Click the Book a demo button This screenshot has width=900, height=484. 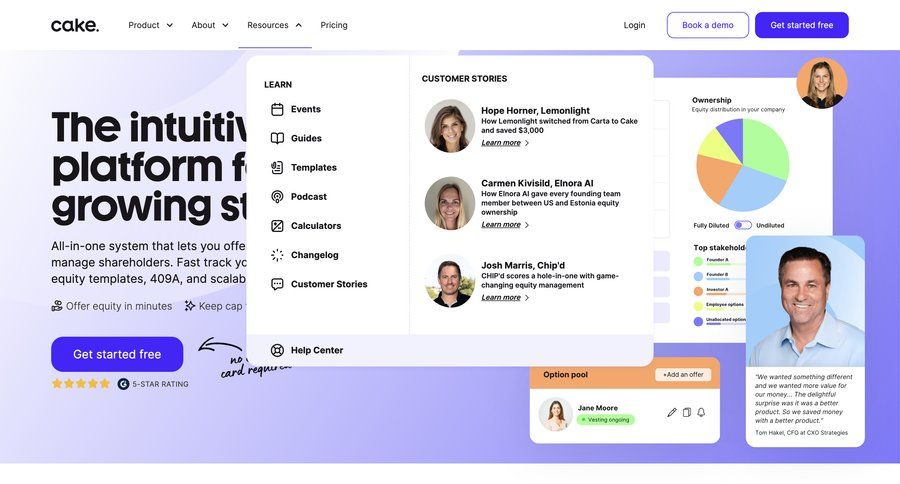coord(707,25)
